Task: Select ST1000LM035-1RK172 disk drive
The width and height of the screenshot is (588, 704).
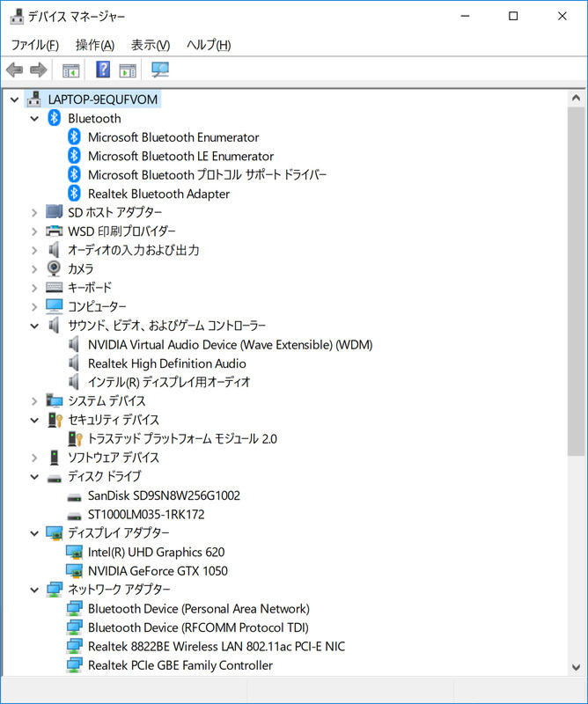Action: [146, 514]
